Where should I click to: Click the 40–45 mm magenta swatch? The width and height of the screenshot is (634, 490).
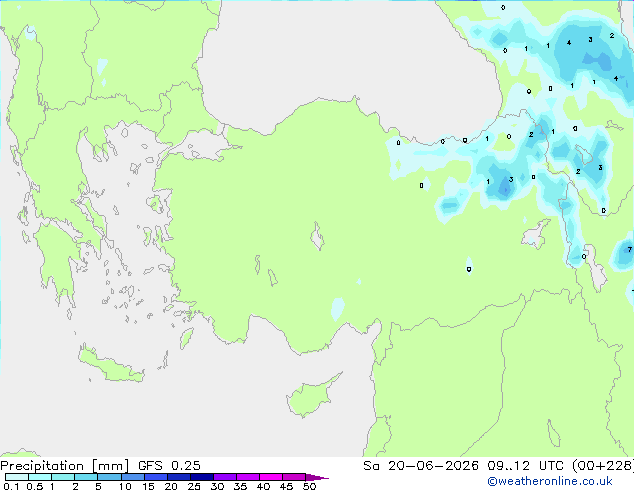click(271, 477)
